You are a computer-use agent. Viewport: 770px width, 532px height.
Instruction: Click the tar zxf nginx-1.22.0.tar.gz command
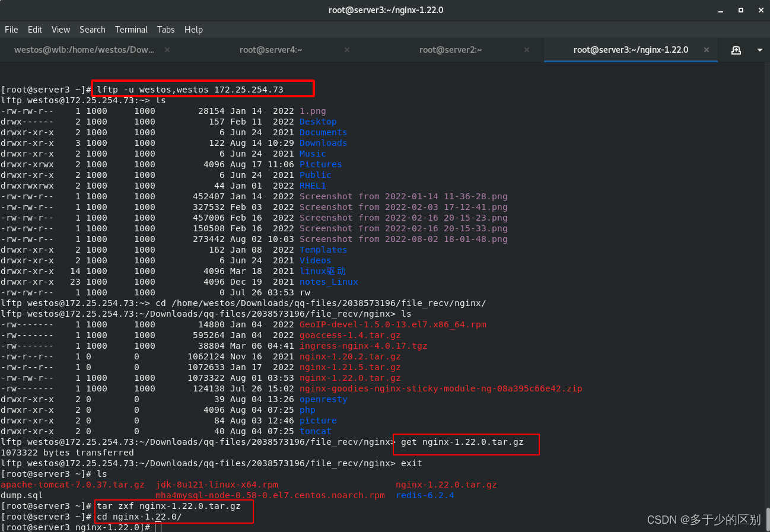click(x=168, y=506)
